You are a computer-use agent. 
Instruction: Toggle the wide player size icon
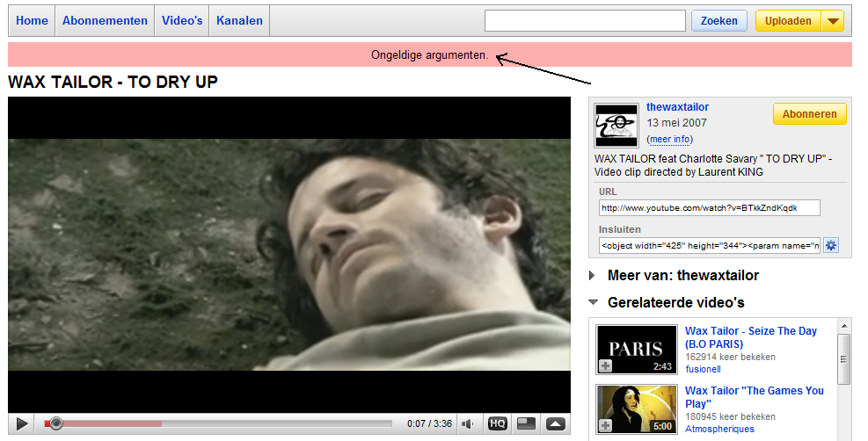[x=526, y=423]
